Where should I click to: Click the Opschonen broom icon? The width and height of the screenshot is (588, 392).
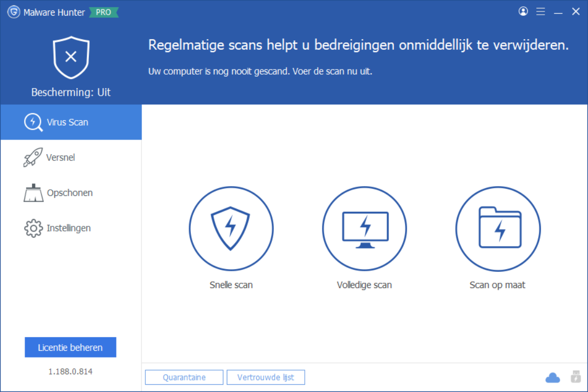point(33,193)
